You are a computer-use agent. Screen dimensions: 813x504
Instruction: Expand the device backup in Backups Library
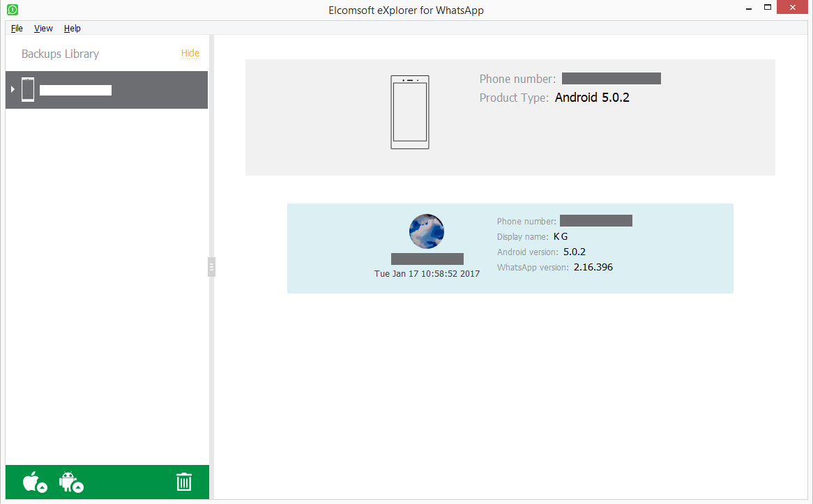(11, 89)
